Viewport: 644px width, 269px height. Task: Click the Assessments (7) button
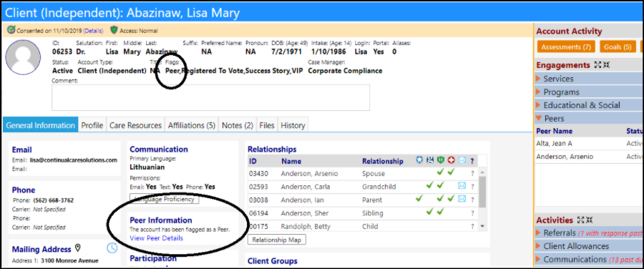click(x=565, y=47)
